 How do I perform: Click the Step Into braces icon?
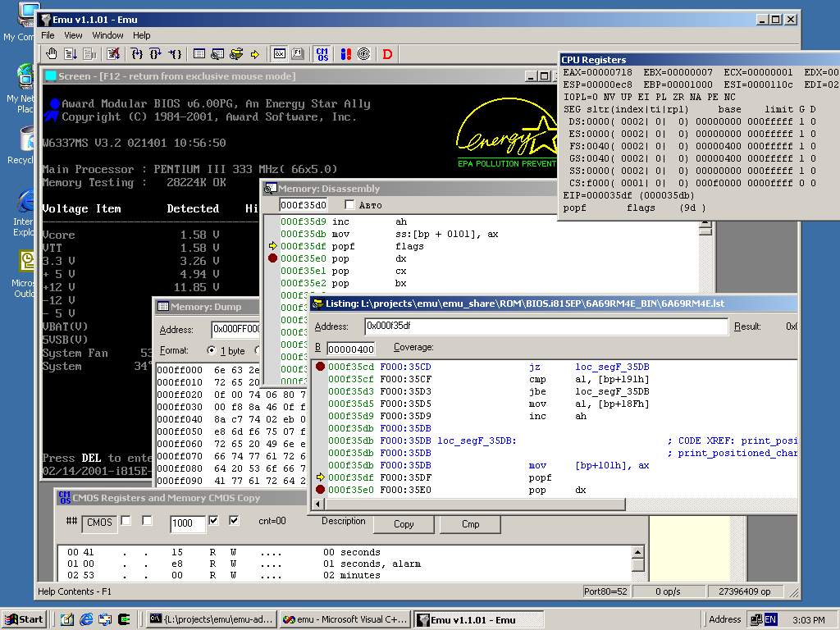click(x=137, y=53)
